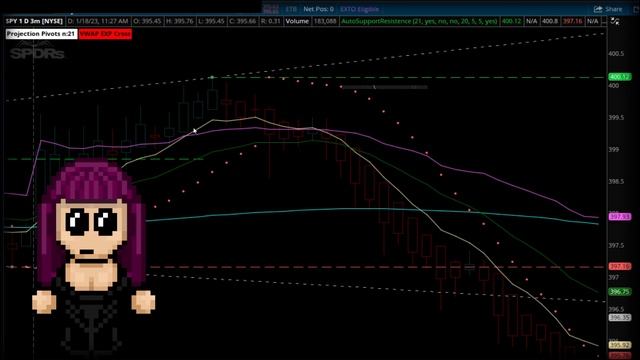This screenshot has height=360, width=640.
Task: Click the EXTO Eligible label
Action: point(359,9)
